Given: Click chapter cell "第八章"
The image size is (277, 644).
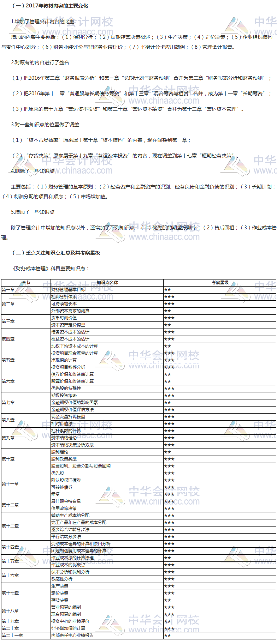Looking at the screenshot, I should click(x=26, y=420).
